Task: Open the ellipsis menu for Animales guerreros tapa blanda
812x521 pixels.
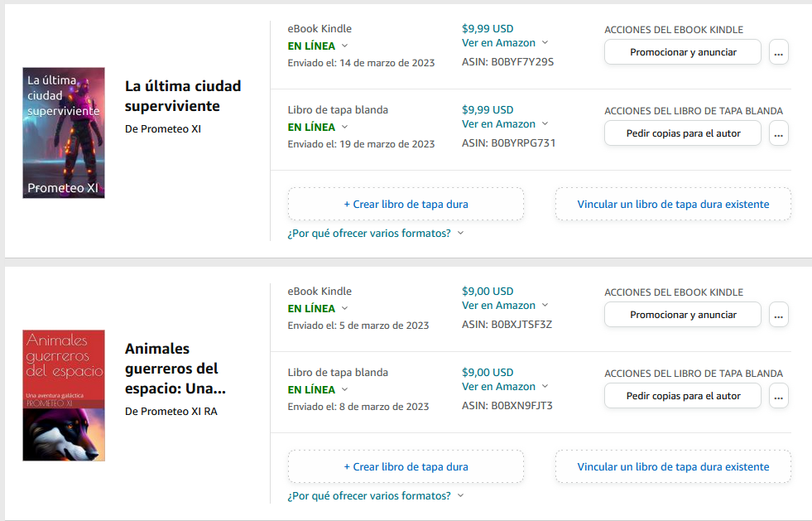Action: (778, 396)
